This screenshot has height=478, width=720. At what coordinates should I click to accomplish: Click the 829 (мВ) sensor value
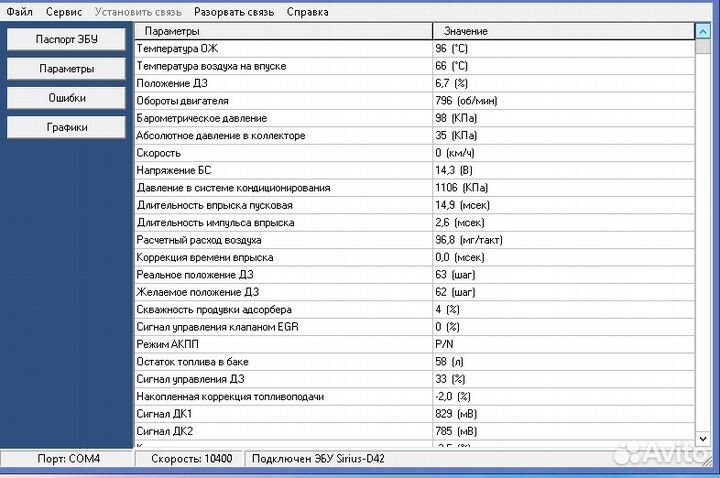456,414
